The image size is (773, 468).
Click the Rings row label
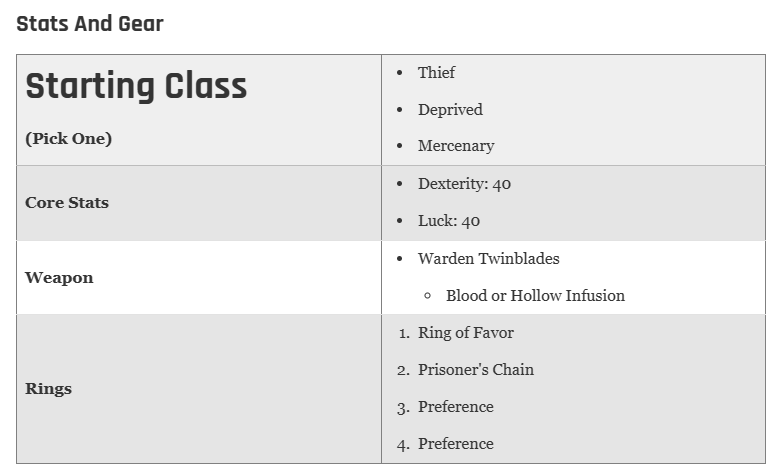(x=48, y=389)
